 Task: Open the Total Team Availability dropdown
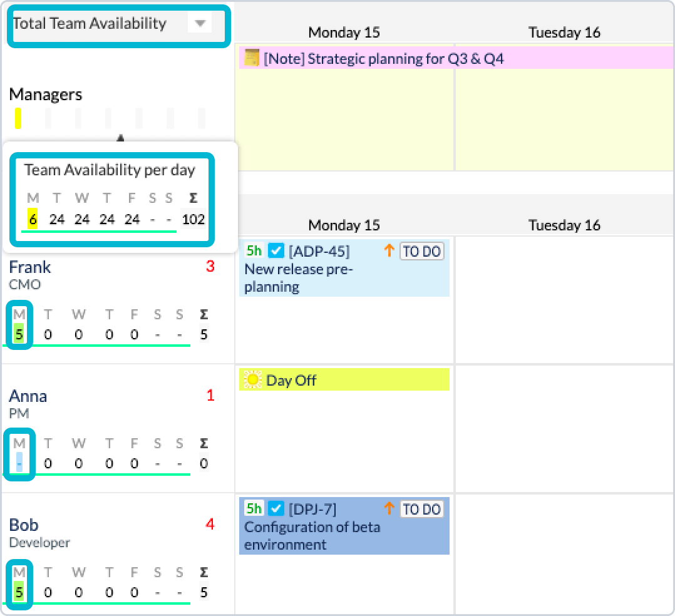(200, 24)
